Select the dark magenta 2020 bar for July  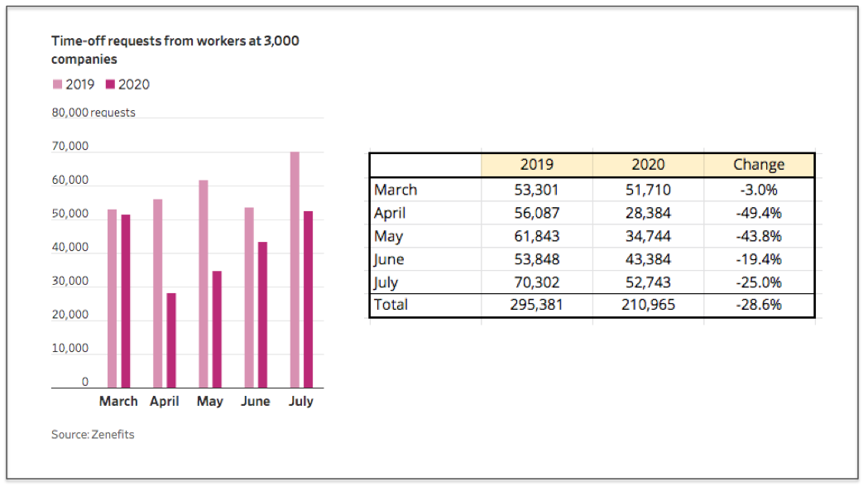coord(309,300)
